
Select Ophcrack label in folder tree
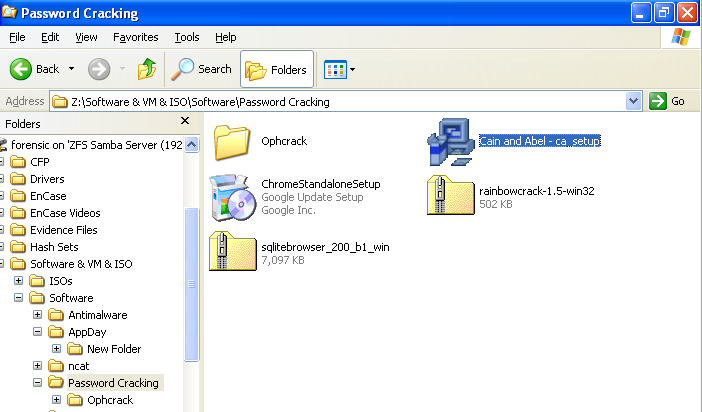(110, 400)
